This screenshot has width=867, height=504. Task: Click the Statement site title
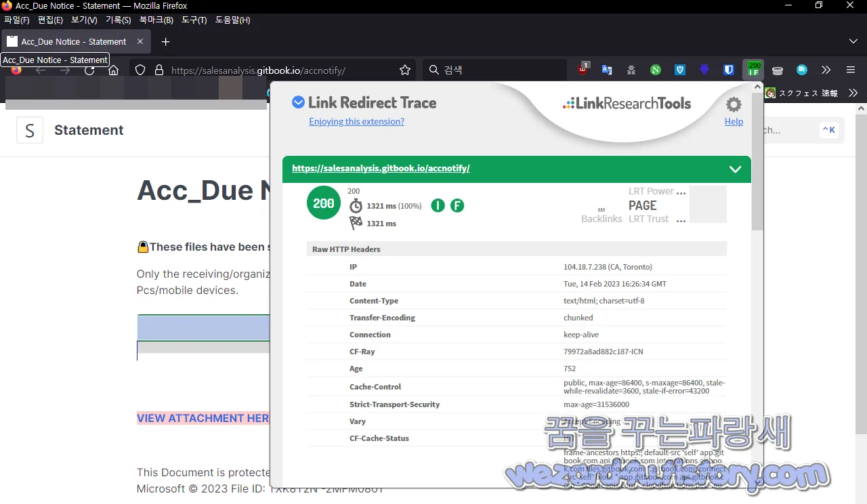pos(89,130)
